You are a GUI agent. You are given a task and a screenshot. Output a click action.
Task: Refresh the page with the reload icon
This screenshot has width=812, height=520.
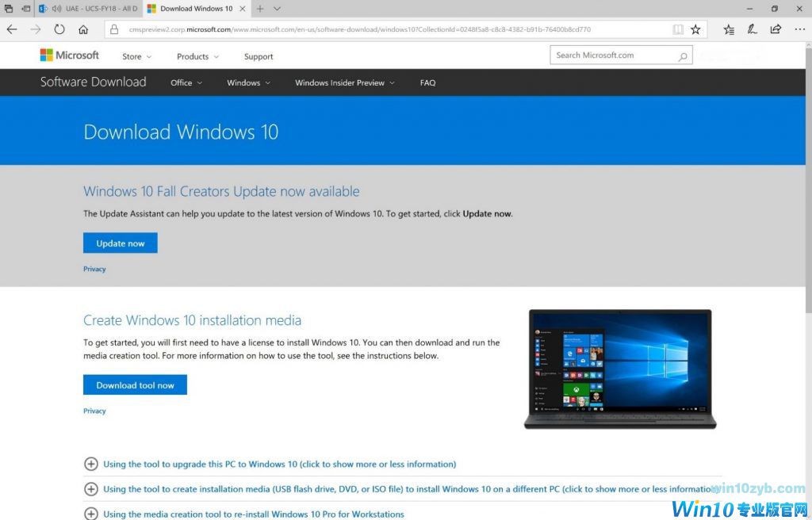coord(59,29)
